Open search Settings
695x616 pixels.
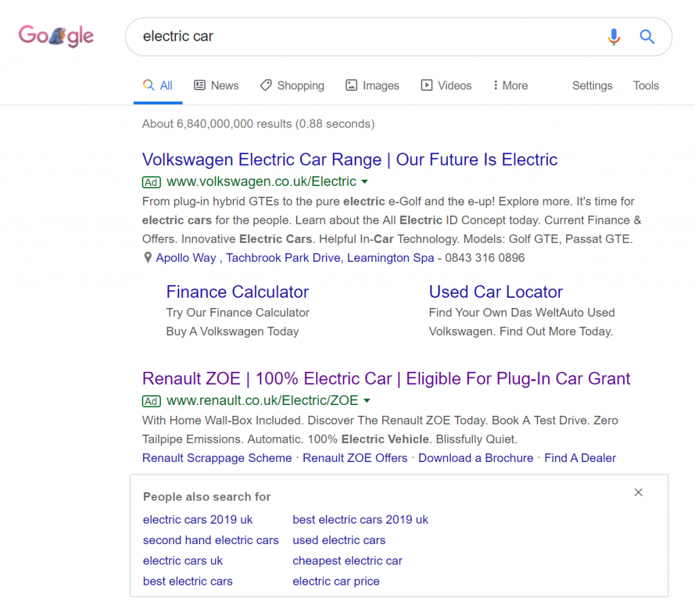[592, 85]
